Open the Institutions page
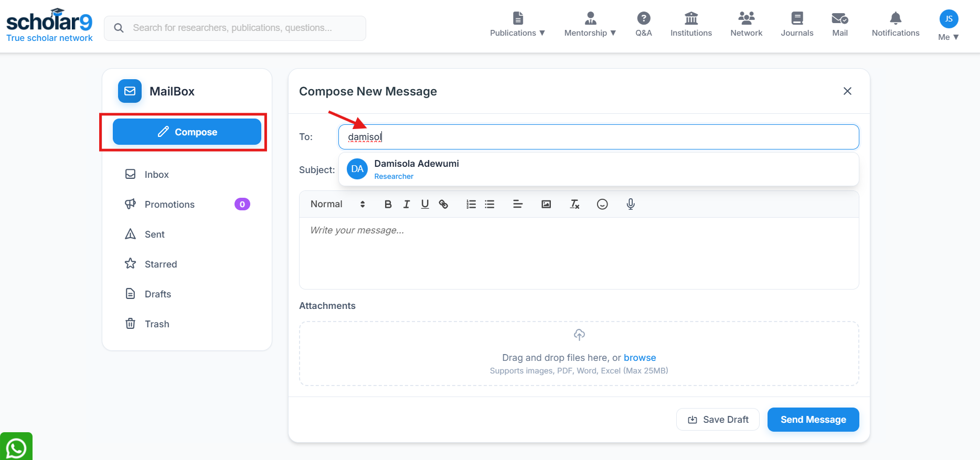 coord(691,25)
